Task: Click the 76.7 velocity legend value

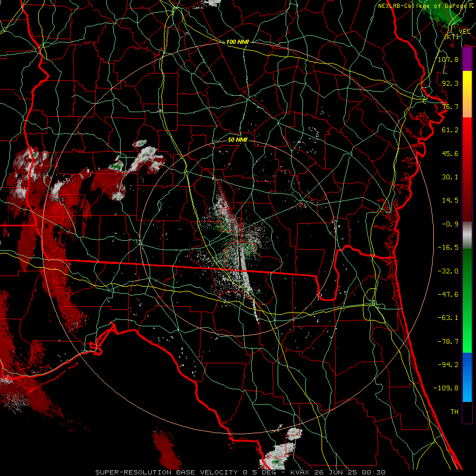Action: pyautogui.click(x=450, y=106)
